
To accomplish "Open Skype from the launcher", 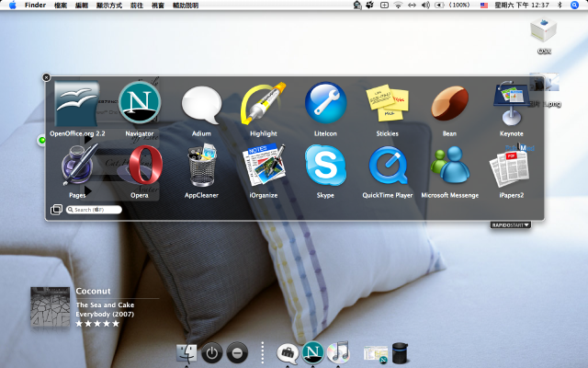I will tap(325, 166).
